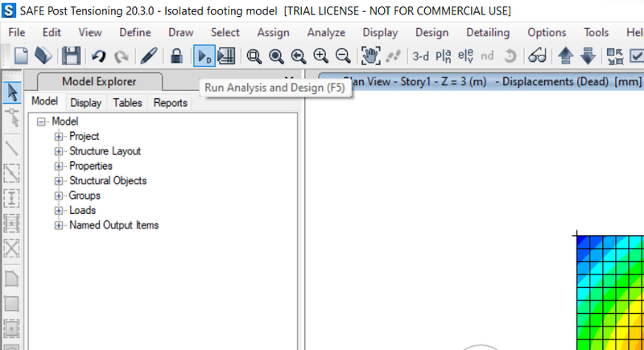Open the File menu
The image size is (644, 350).
pyautogui.click(x=17, y=32)
